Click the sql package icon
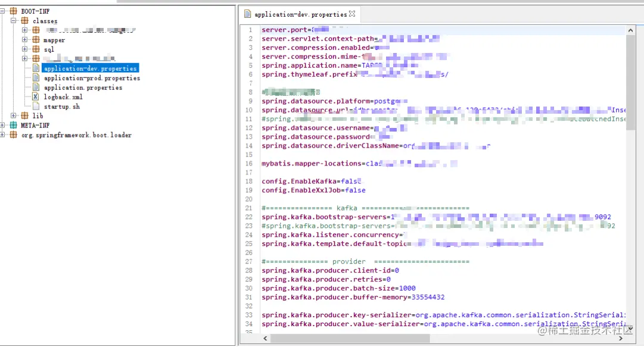Image resolution: width=644 pixels, height=347 pixels. tap(36, 49)
